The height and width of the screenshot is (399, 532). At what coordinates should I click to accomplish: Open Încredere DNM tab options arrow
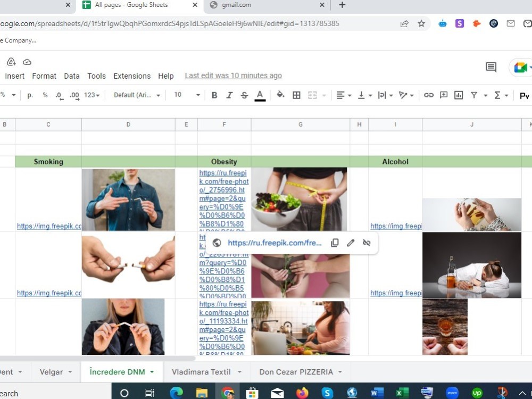[x=152, y=372]
